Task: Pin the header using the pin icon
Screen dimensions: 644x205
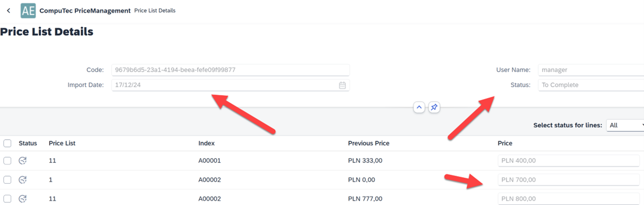Action: (434, 108)
